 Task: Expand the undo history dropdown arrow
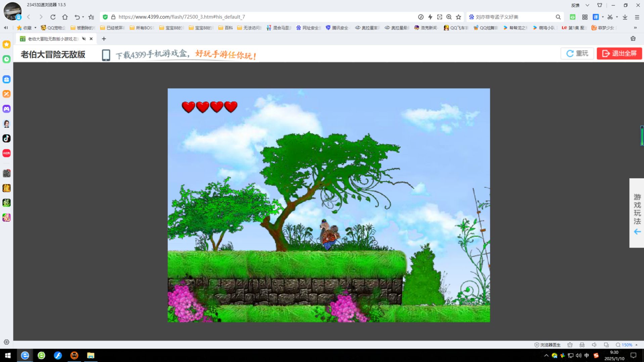(x=83, y=17)
